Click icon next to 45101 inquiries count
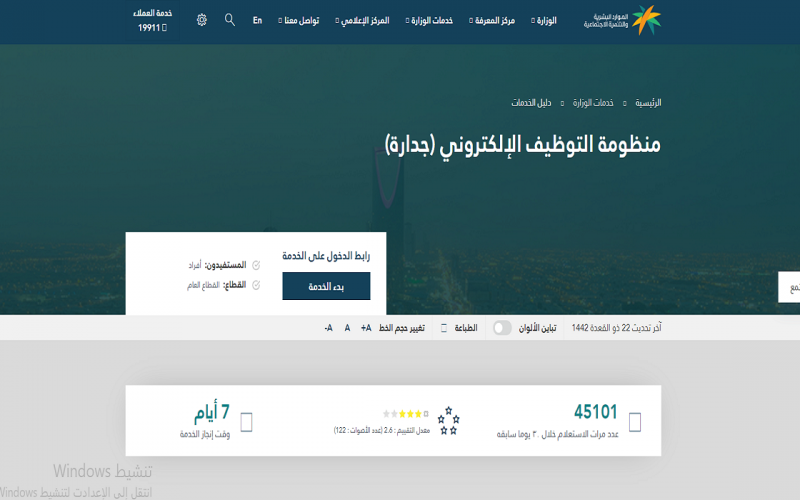 point(635,422)
